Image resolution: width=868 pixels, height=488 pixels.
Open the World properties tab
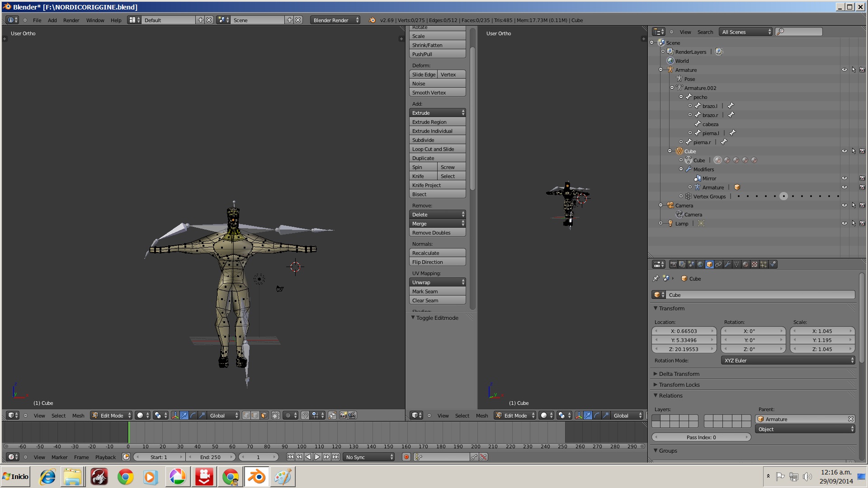click(700, 264)
